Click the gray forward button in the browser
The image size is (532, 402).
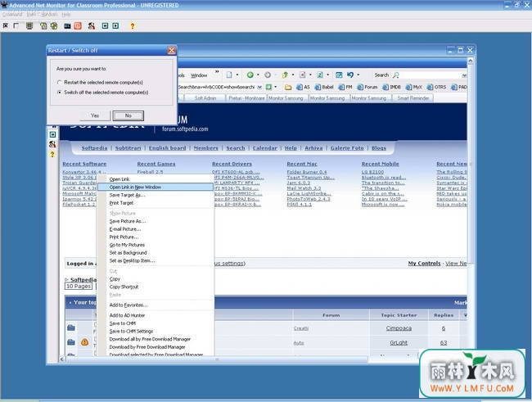[x=268, y=75]
